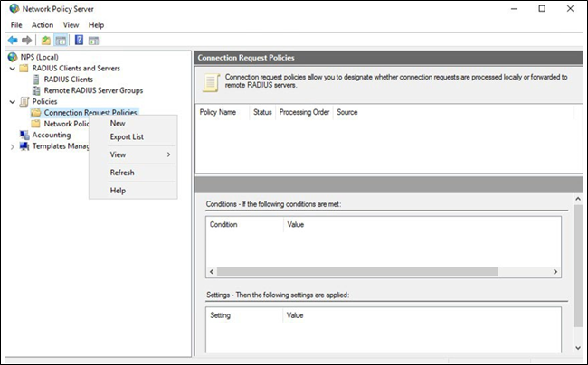This screenshot has width=588, height=365.
Task: Select RADIUS Clients and Servers tree item
Action: tap(76, 68)
